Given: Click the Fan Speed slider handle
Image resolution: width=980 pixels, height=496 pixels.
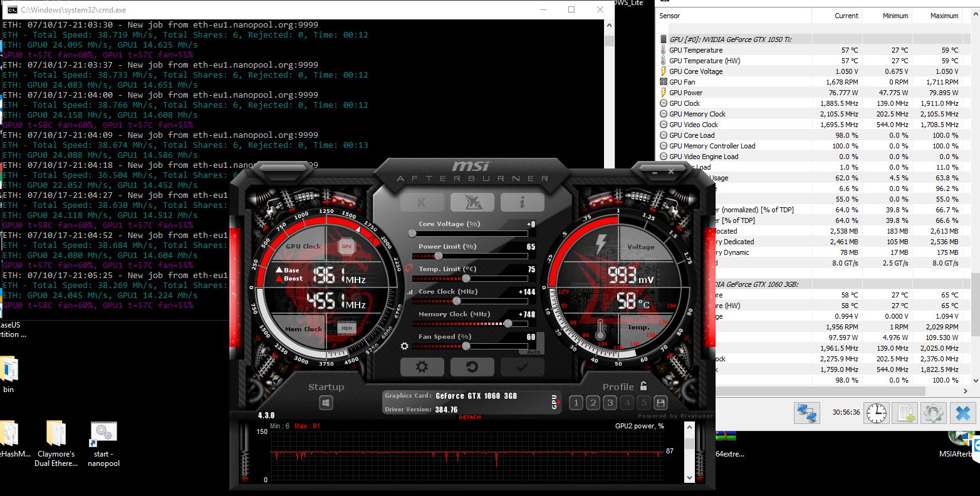Looking at the screenshot, I should pyautogui.click(x=466, y=346).
